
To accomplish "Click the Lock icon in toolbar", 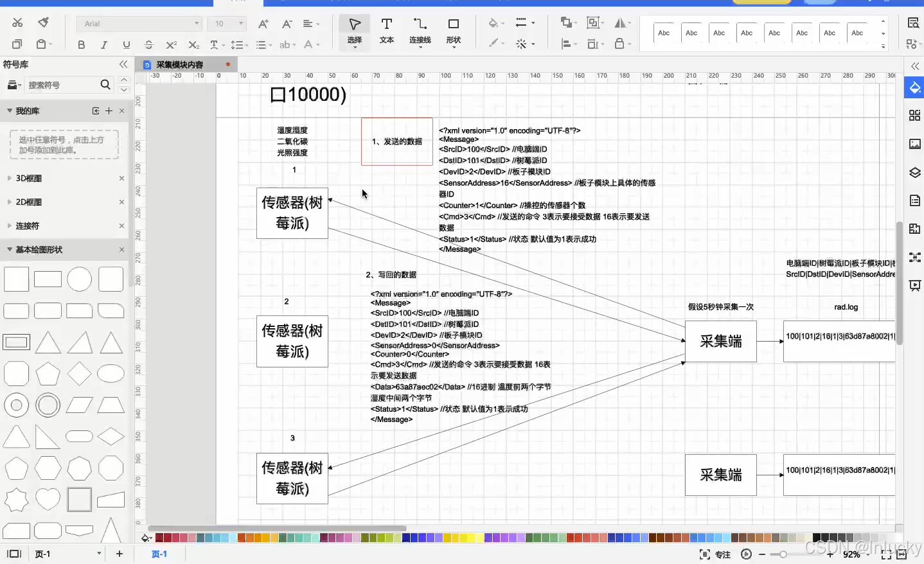I will tap(619, 44).
